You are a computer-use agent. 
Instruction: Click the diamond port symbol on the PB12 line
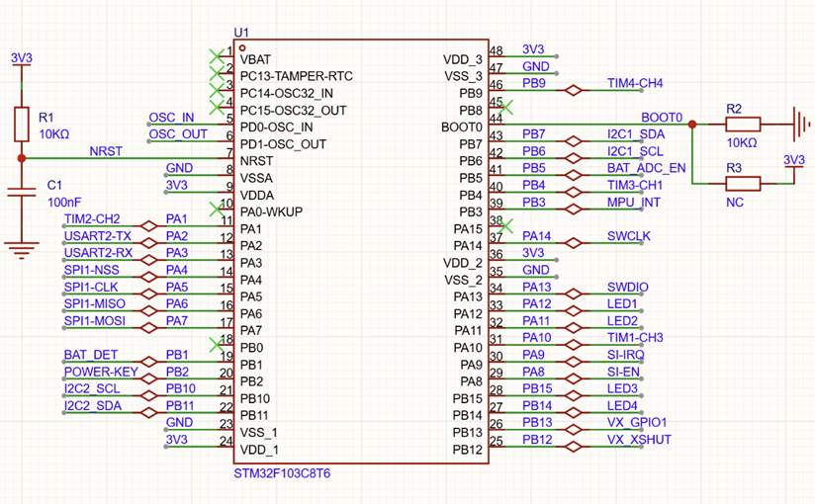tap(574, 447)
